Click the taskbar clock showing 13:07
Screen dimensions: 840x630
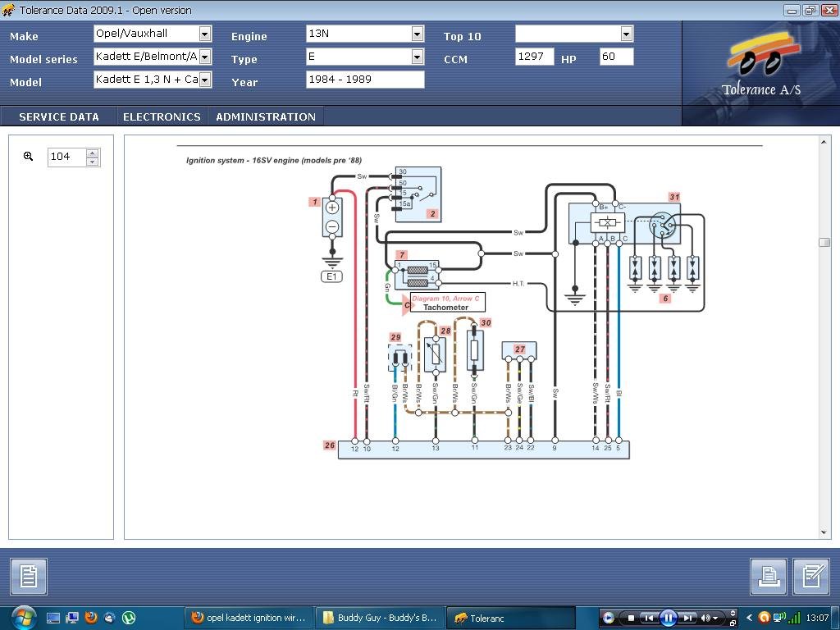817,618
